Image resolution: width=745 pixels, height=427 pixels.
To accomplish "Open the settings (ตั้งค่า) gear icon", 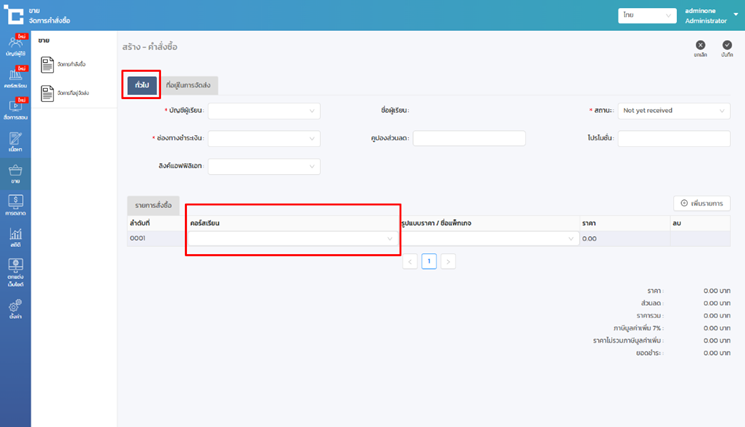I will [15, 308].
